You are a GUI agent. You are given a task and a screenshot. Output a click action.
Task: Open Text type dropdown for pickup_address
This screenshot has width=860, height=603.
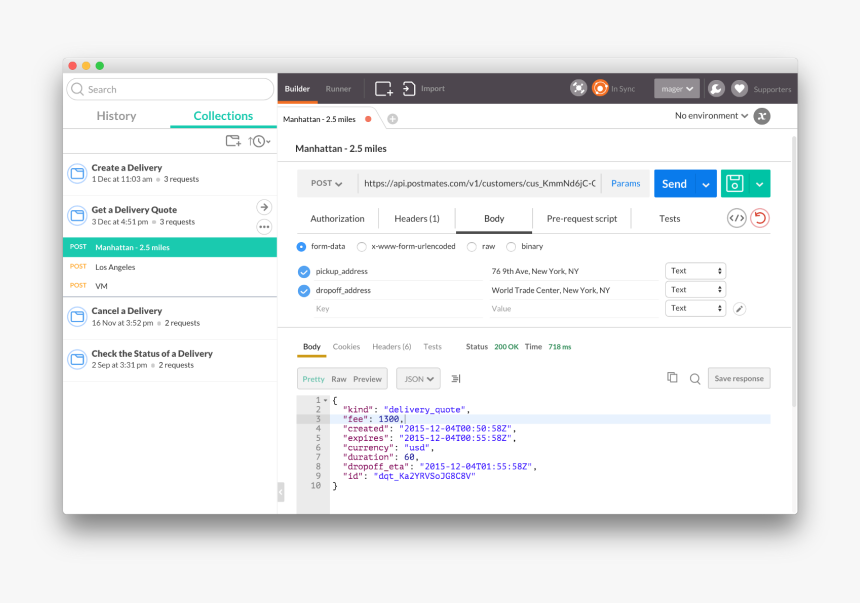[x=695, y=271]
